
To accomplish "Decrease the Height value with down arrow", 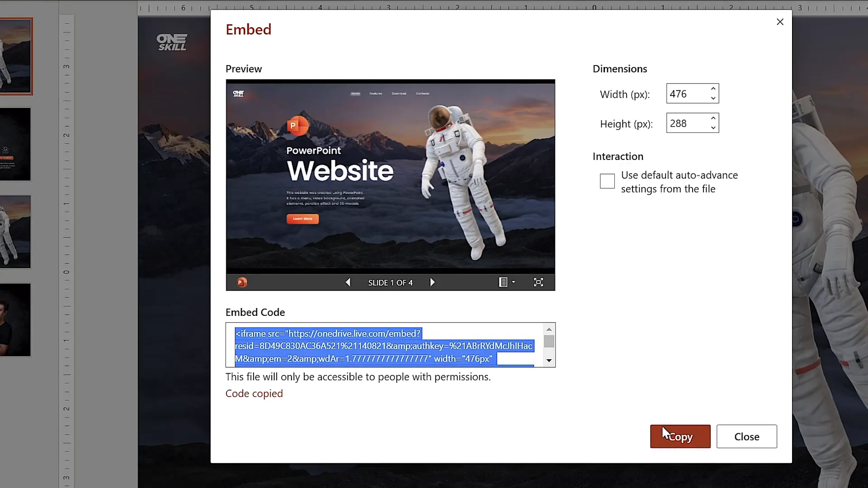I will (713, 127).
